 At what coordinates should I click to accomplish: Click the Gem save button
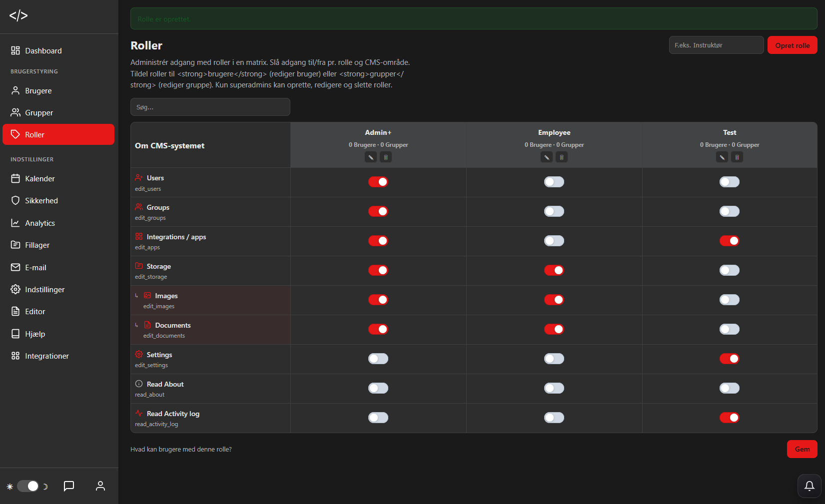tap(802, 449)
